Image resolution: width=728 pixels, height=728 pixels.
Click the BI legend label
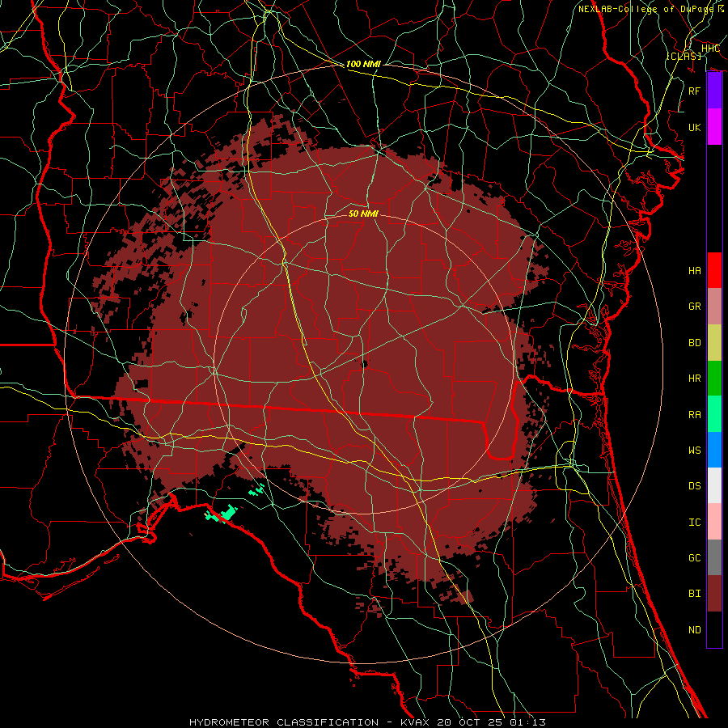click(694, 594)
